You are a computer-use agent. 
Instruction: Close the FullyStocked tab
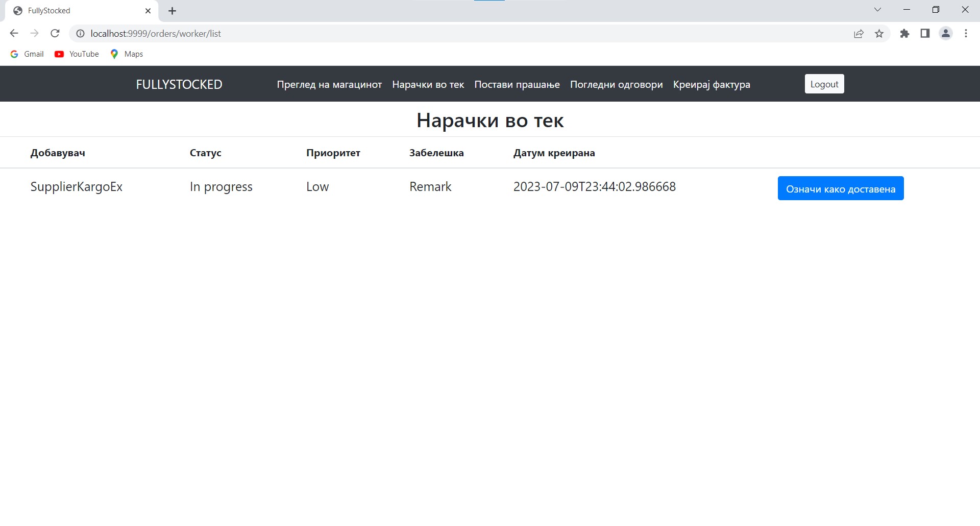click(x=148, y=11)
